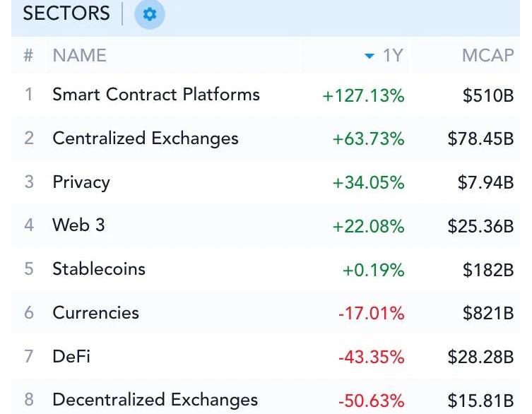Click the -50.63% yearly change value
The image size is (532, 414).
click(371, 401)
